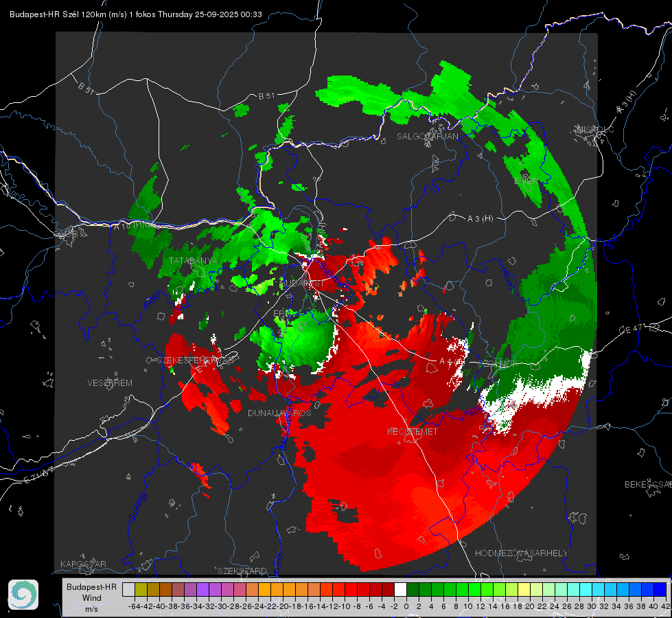Click the VESZPRÉM city label

coord(110,382)
